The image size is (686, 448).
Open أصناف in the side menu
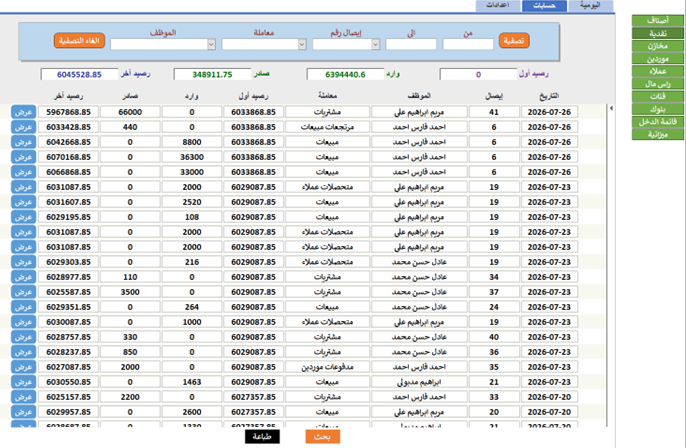658,21
